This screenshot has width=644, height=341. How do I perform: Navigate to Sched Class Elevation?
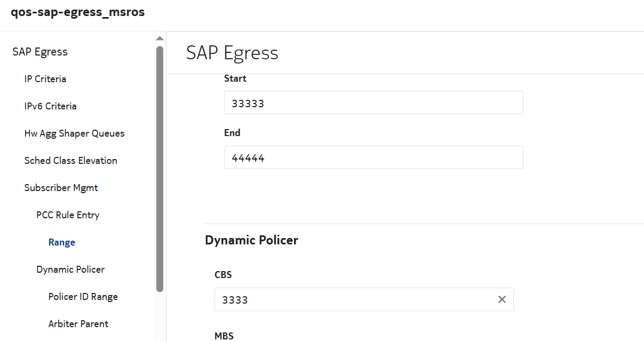coord(70,161)
